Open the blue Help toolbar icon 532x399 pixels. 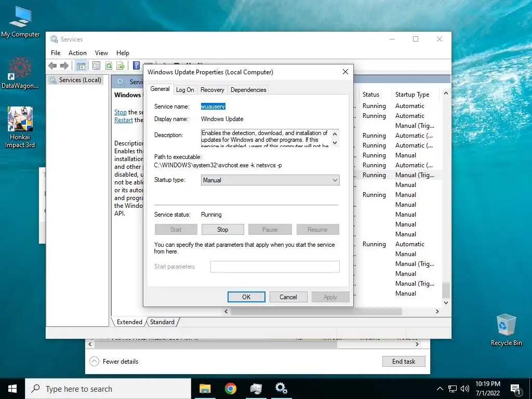pos(137,65)
